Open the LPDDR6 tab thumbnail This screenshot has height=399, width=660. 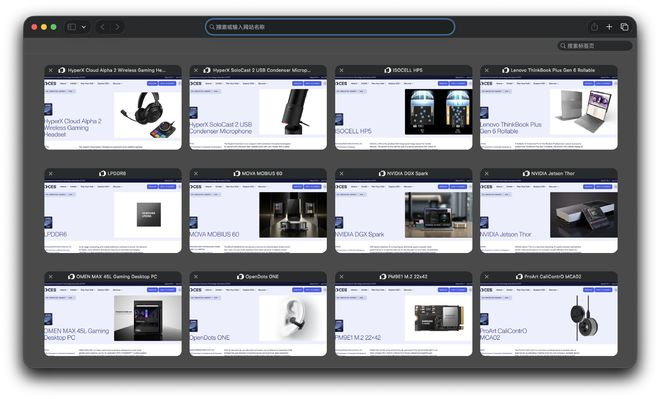113,216
